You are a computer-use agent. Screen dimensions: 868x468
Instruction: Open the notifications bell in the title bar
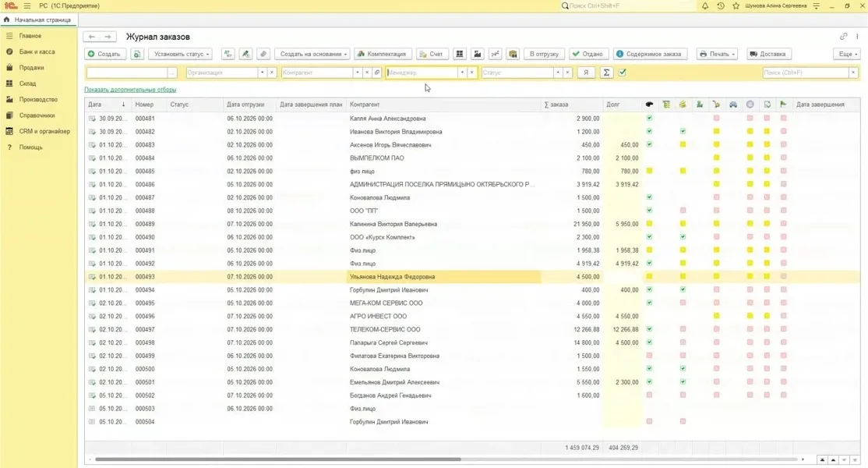pyautogui.click(x=704, y=5)
